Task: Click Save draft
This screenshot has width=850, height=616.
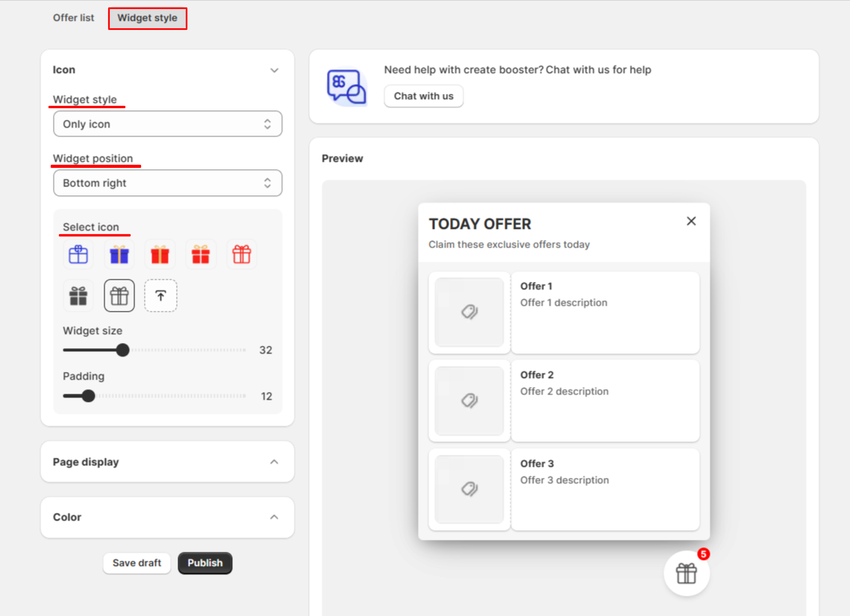Action: click(x=137, y=563)
